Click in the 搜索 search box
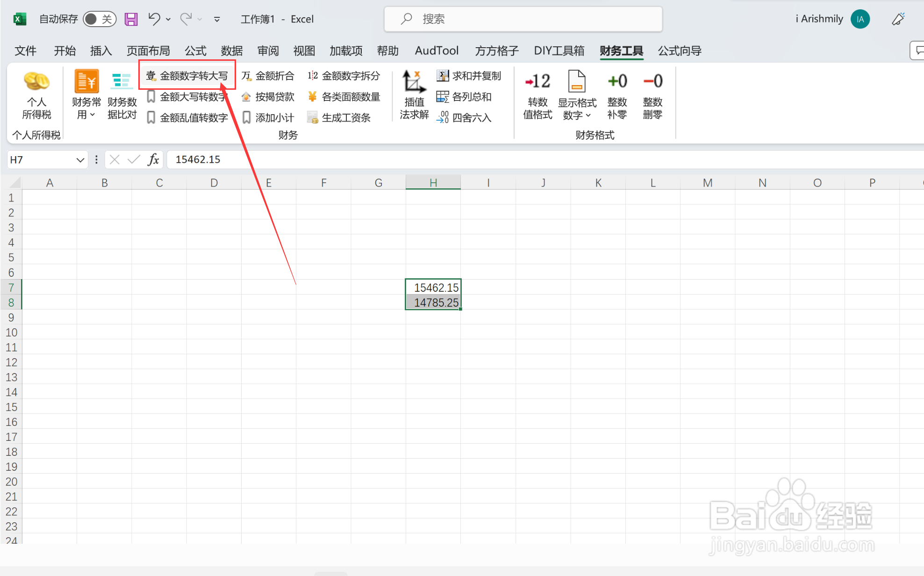The image size is (924, 576). [x=523, y=19]
